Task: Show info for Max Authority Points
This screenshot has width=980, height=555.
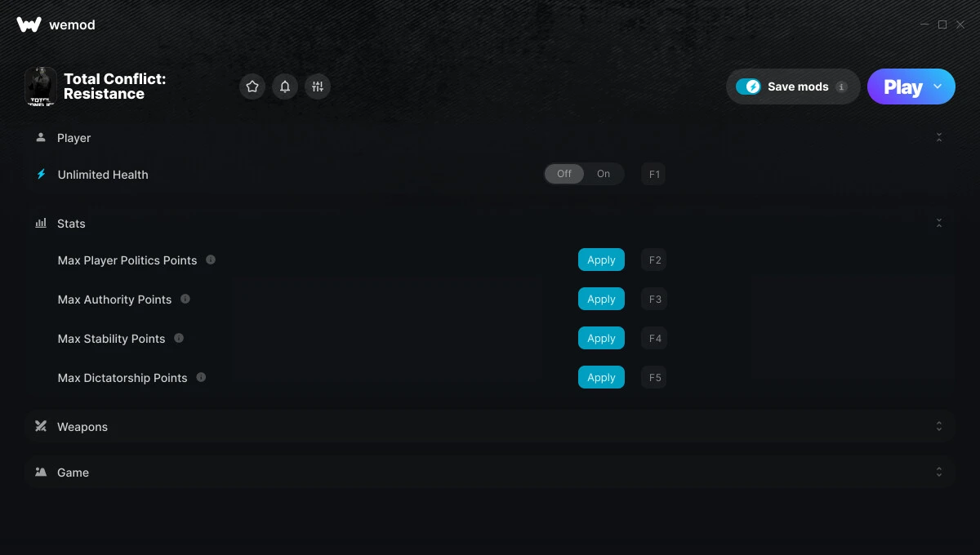Action: (185, 299)
